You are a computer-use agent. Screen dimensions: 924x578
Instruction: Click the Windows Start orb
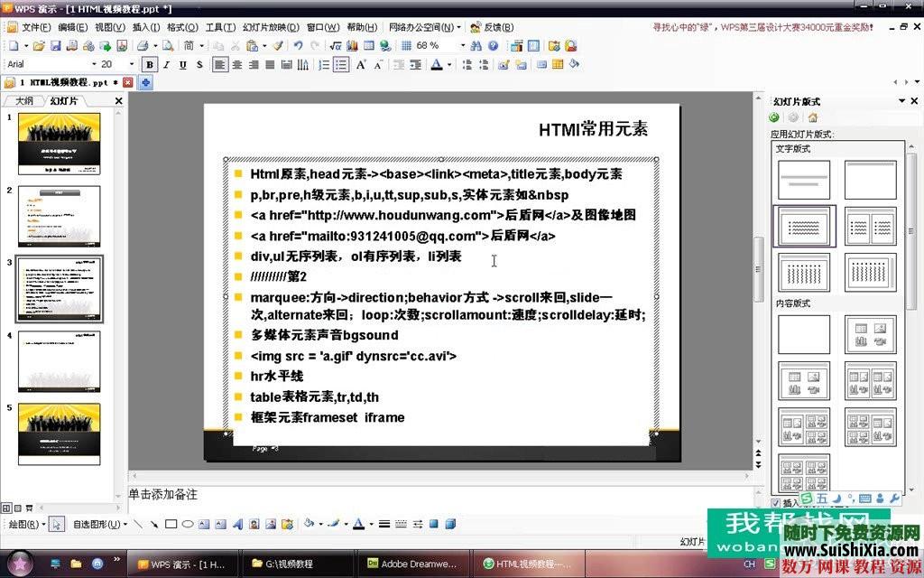pyautogui.click(x=20, y=564)
